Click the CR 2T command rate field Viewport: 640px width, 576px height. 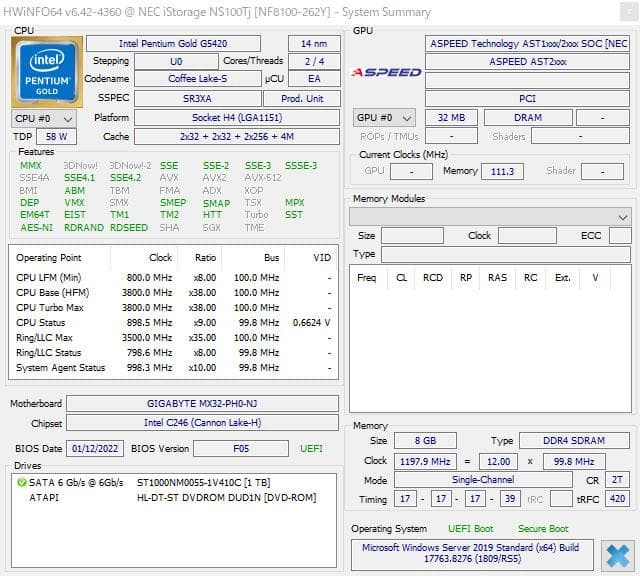617,480
